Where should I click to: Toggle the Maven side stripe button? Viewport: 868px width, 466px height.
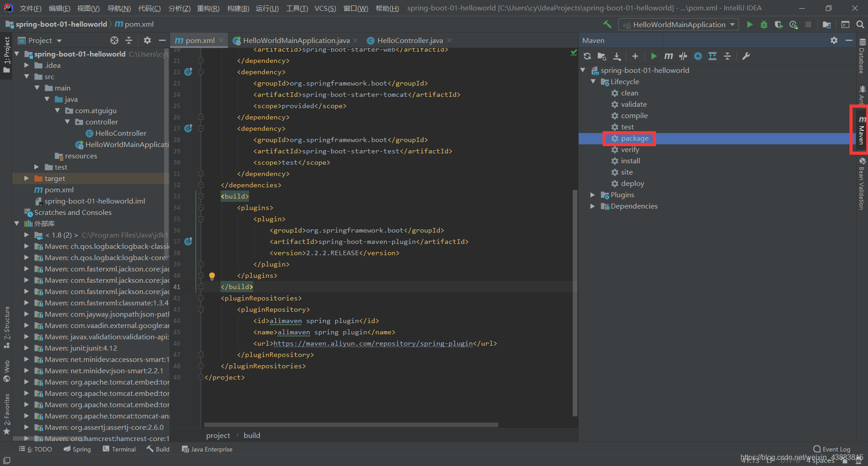862,130
